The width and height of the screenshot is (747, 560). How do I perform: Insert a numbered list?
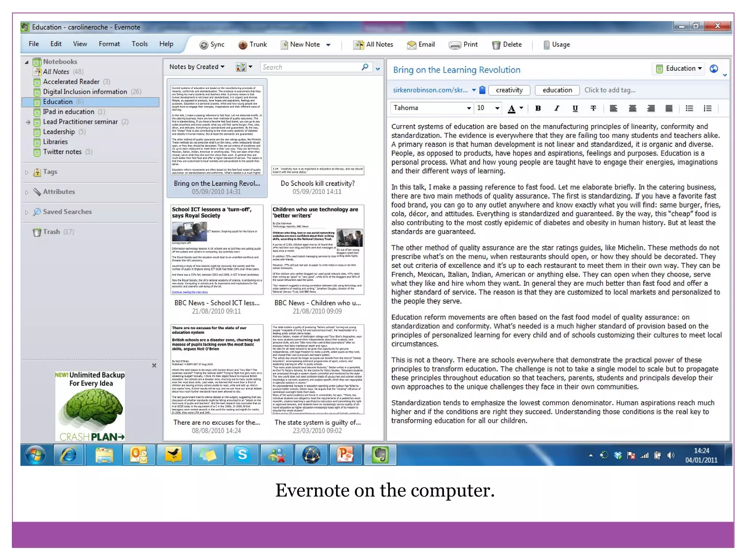(708, 108)
